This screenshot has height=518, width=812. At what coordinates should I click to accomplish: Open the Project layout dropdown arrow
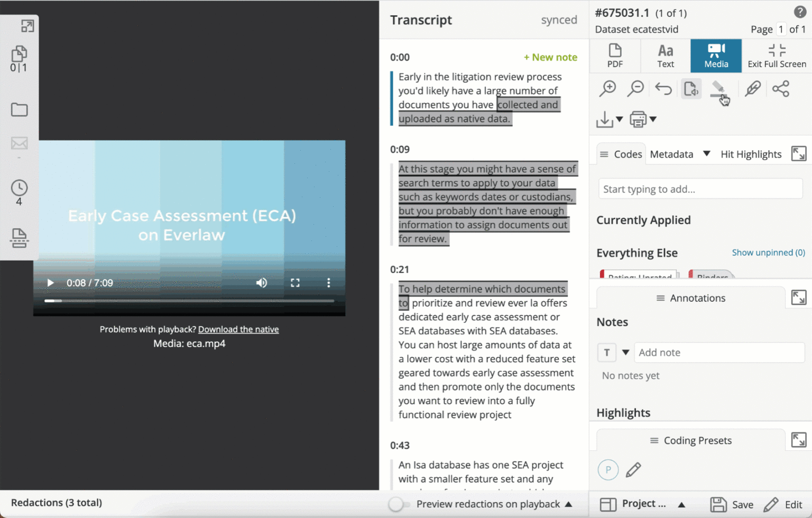(681, 504)
